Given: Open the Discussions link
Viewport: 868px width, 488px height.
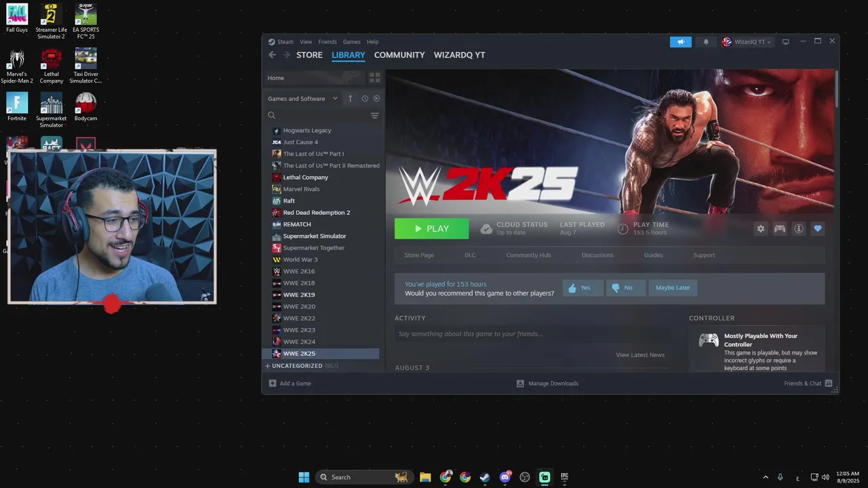Looking at the screenshot, I should pyautogui.click(x=597, y=256).
